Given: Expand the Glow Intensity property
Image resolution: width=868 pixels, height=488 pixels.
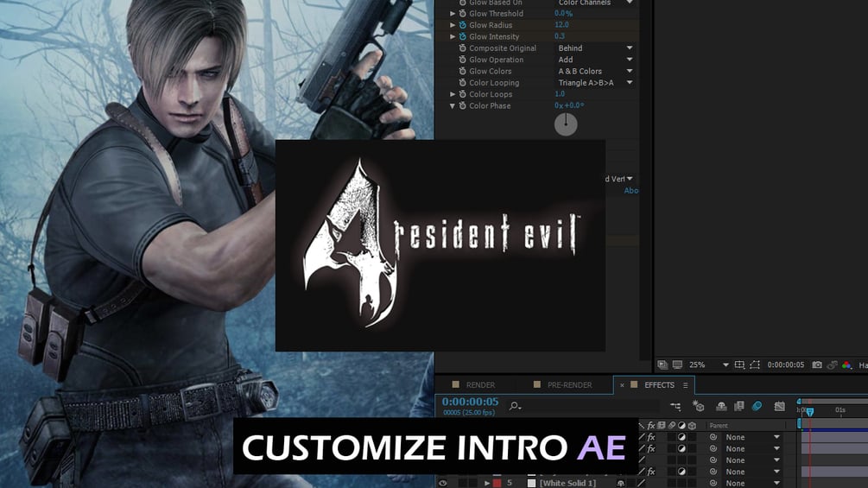Looking at the screenshot, I should [x=453, y=36].
